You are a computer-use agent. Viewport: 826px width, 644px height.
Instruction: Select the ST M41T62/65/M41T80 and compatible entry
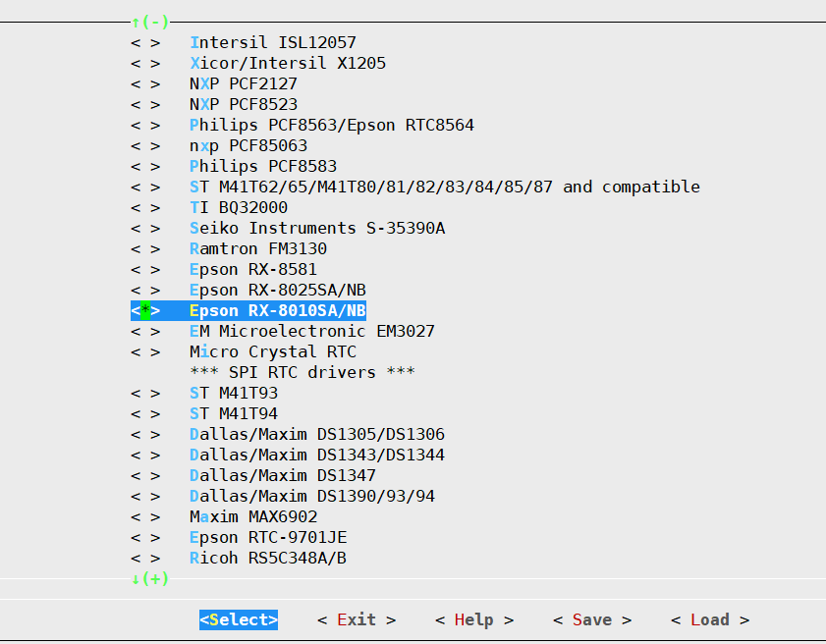tap(445, 187)
